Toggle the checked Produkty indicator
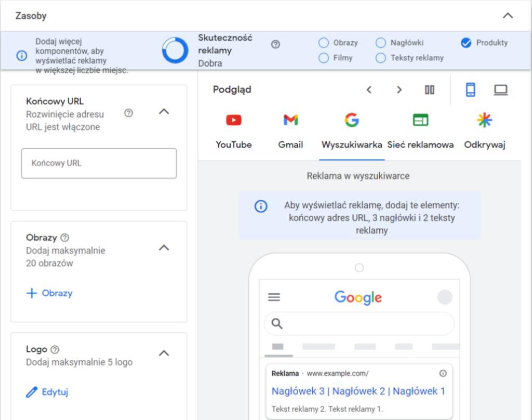Image resolution: width=532 pixels, height=420 pixels. click(466, 43)
